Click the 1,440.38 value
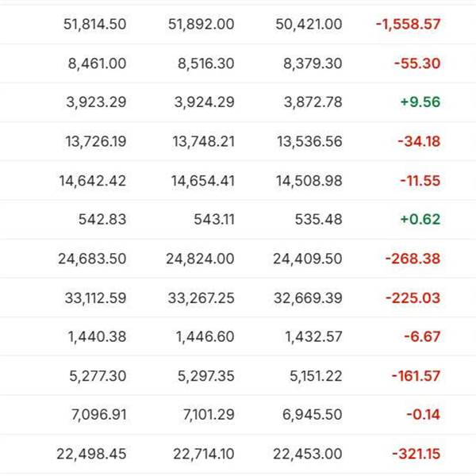This screenshot has width=476, height=476. pyautogui.click(x=97, y=336)
